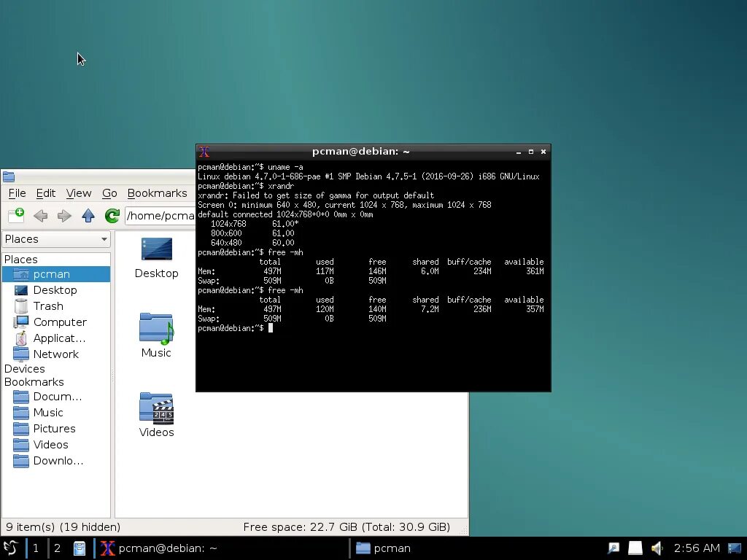Open the volume control speaker icon
The image size is (747, 560).
(657, 548)
